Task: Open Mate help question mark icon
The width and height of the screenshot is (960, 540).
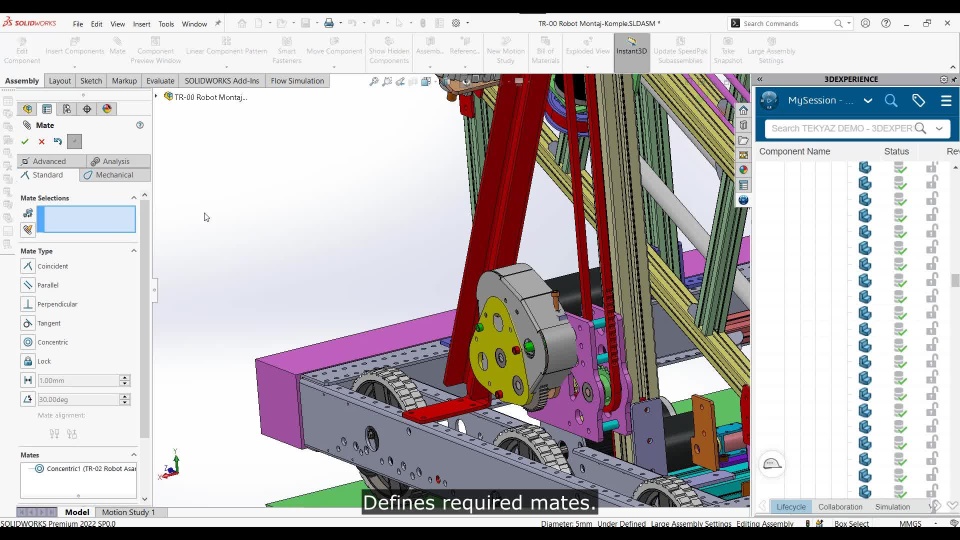Action: 140,125
